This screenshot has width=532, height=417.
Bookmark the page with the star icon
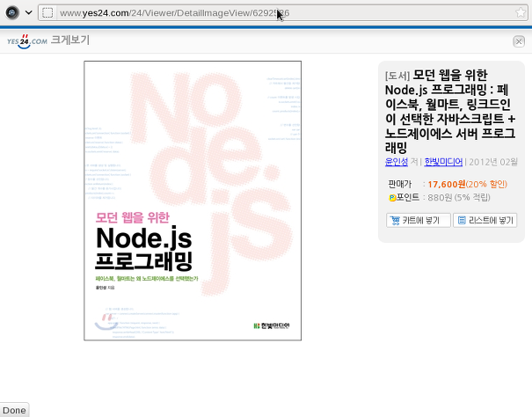[520, 13]
